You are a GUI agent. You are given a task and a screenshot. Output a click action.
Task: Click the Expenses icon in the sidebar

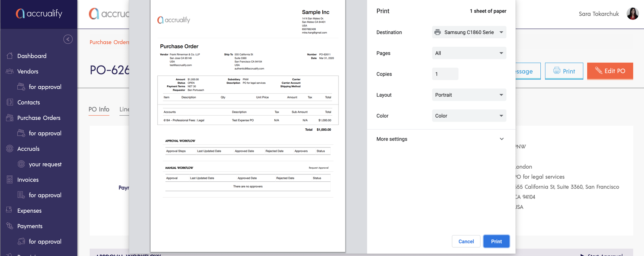[9, 210]
